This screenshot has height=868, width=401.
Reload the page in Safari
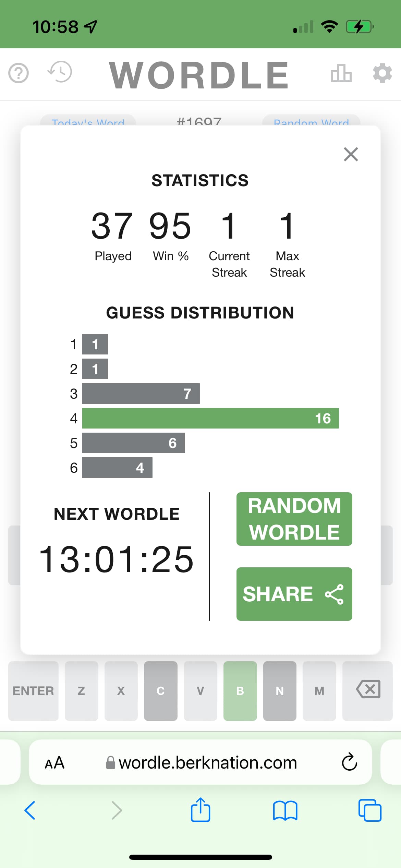(349, 762)
